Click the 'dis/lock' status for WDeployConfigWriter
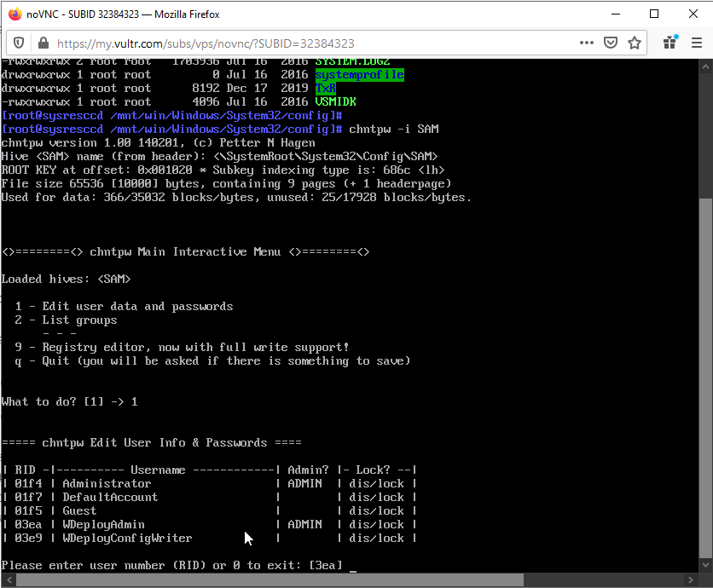 (x=376, y=538)
